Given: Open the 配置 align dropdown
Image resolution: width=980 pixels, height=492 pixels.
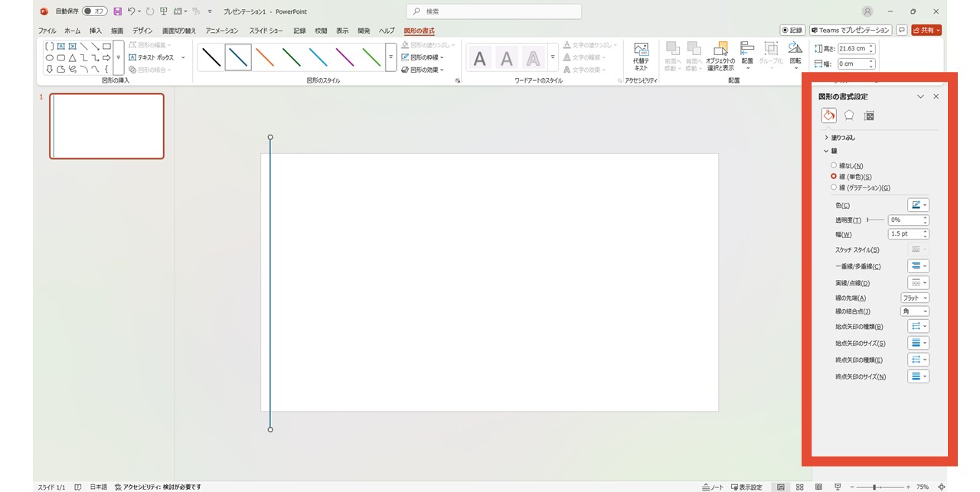Looking at the screenshot, I should click(747, 57).
